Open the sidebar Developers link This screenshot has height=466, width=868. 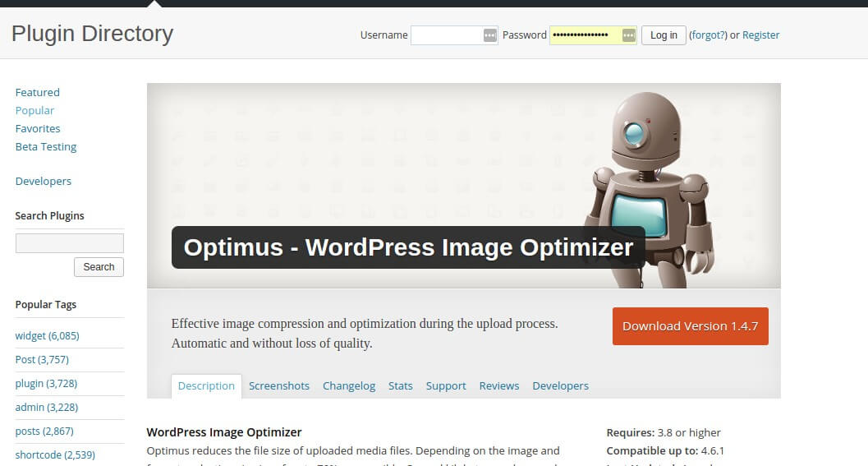pyautogui.click(x=44, y=181)
